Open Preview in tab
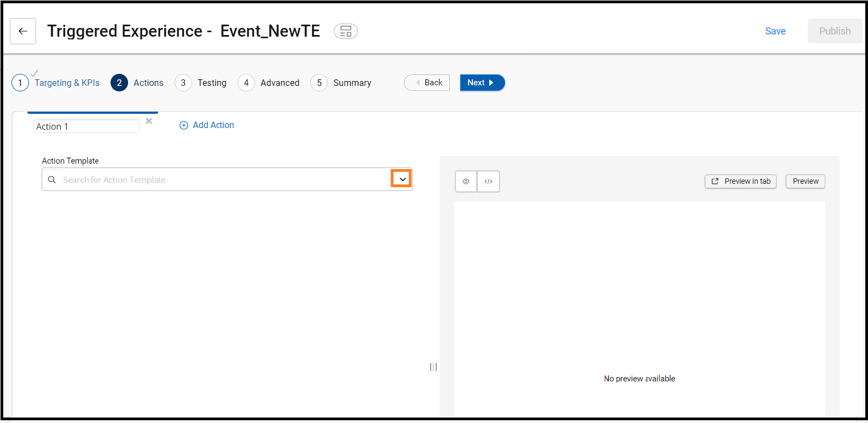Screen dimensions: 868x423 pyautogui.click(x=740, y=181)
